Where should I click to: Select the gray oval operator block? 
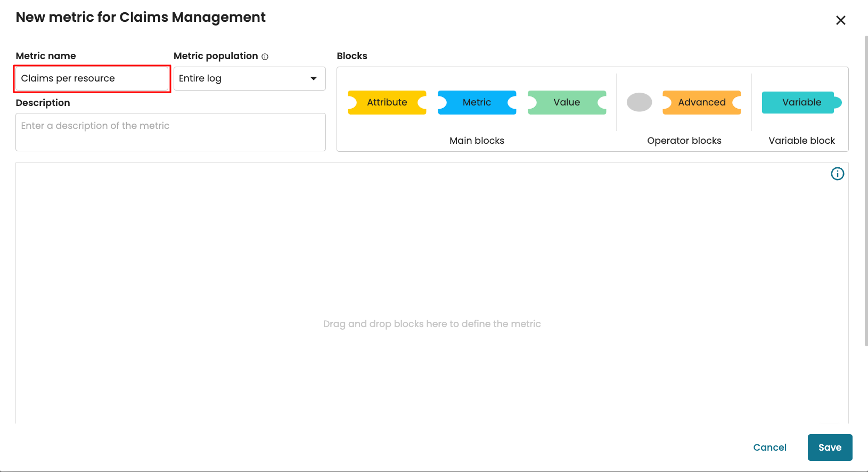click(639, 102)
